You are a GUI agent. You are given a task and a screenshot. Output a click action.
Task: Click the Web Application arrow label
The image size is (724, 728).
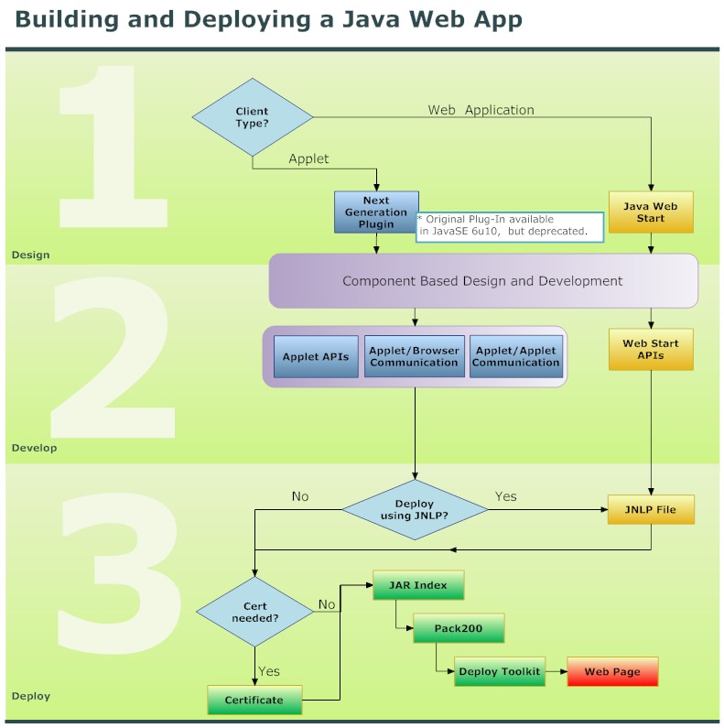click(x=481, y=110)
